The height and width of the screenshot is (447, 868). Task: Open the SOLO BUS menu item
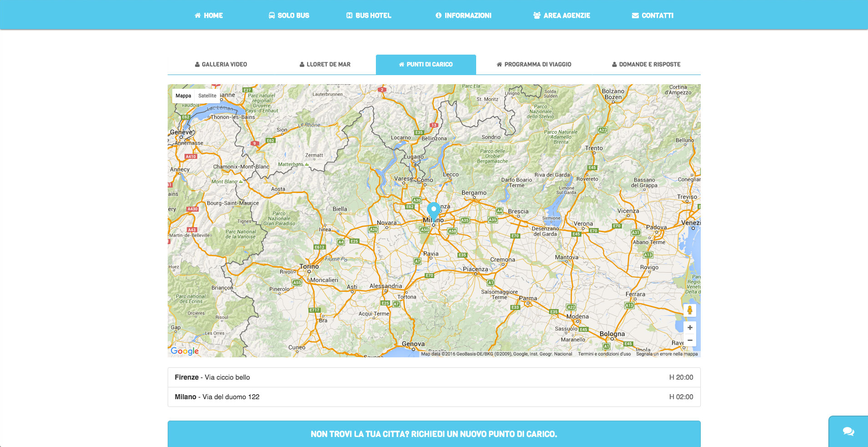pos(289,15)
